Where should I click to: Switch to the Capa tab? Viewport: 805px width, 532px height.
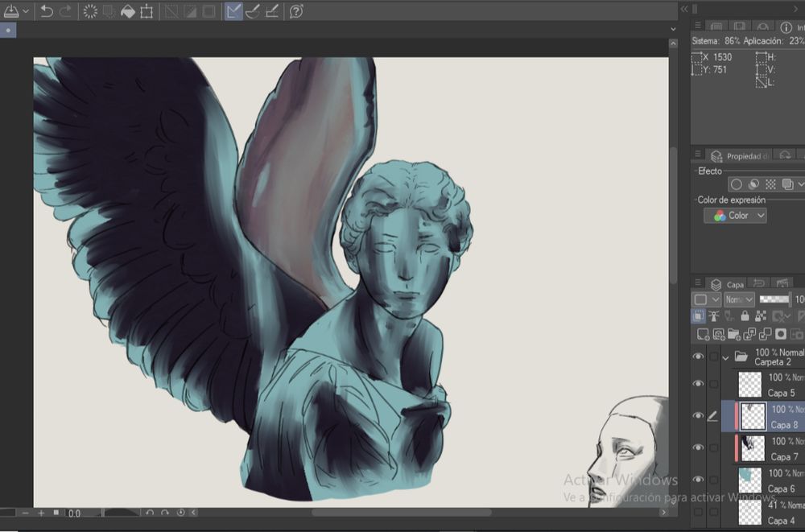pyautogui.click(x=728, y=284)
